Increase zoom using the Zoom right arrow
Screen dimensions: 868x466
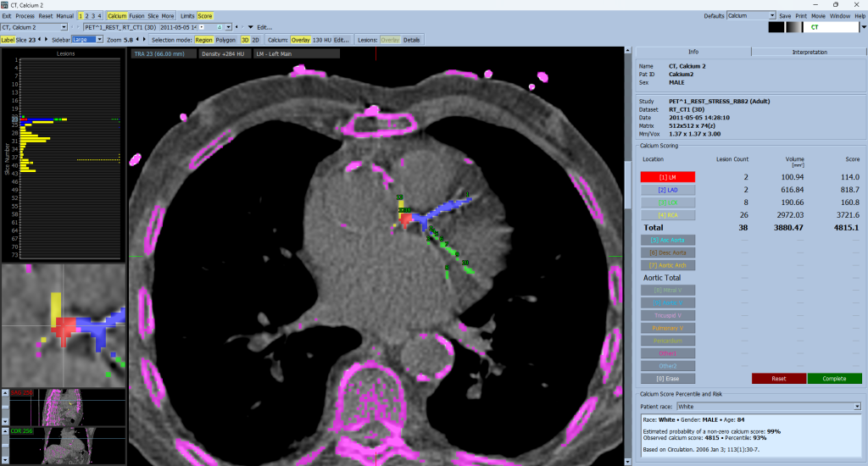(x=144, y=39)
